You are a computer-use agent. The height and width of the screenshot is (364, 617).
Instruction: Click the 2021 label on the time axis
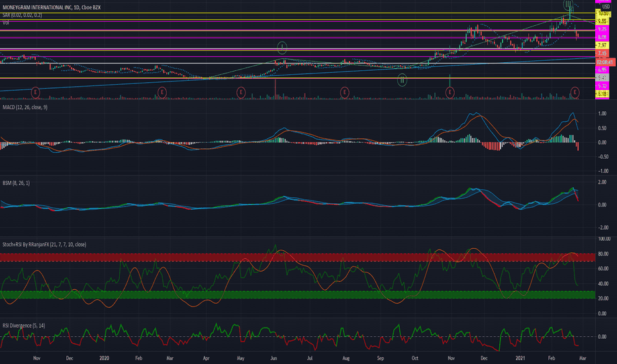click(520, 358)
